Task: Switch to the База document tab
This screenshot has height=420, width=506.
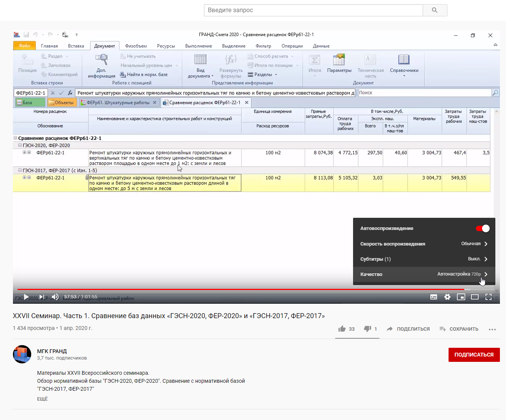Action: 30,103
